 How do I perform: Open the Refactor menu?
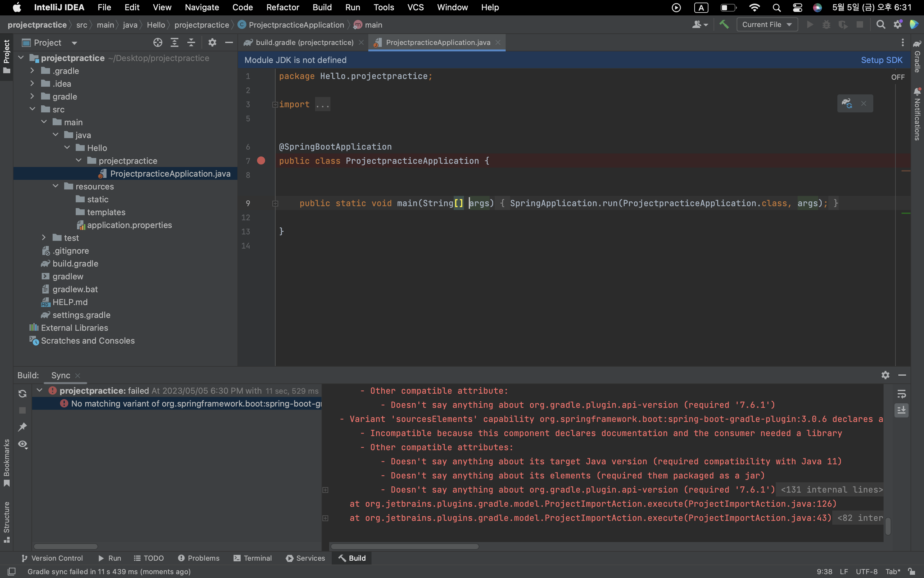pos(283,7)
